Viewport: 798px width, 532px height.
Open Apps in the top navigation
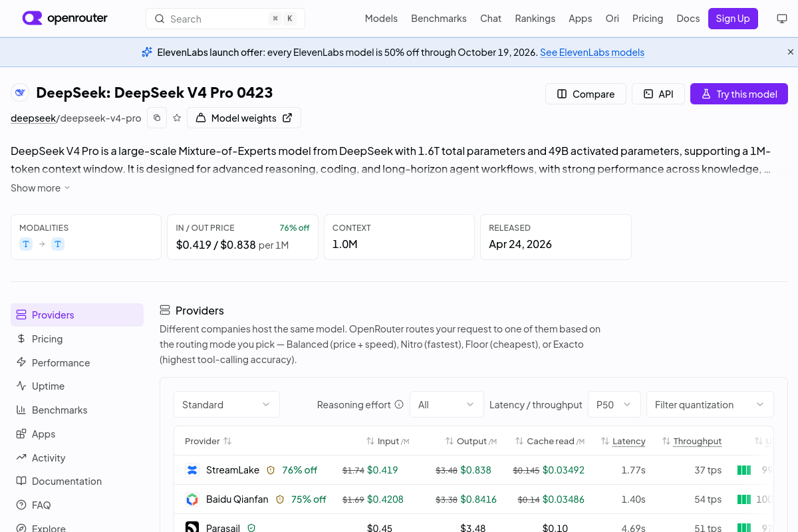(x=581, y=19)
